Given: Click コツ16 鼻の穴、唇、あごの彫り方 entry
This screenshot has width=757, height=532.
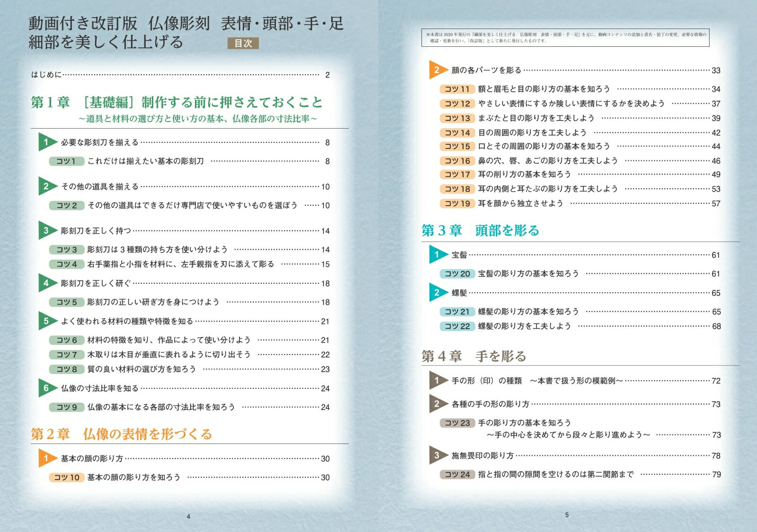Looking at the screenshot, I should [580, 161].
